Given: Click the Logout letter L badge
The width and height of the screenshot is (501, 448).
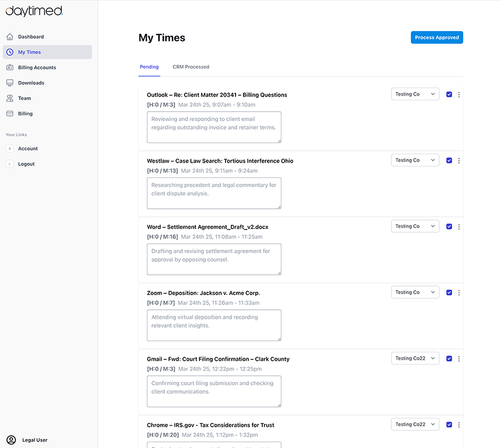Looking at the screenshot, I should click(10, 164).
